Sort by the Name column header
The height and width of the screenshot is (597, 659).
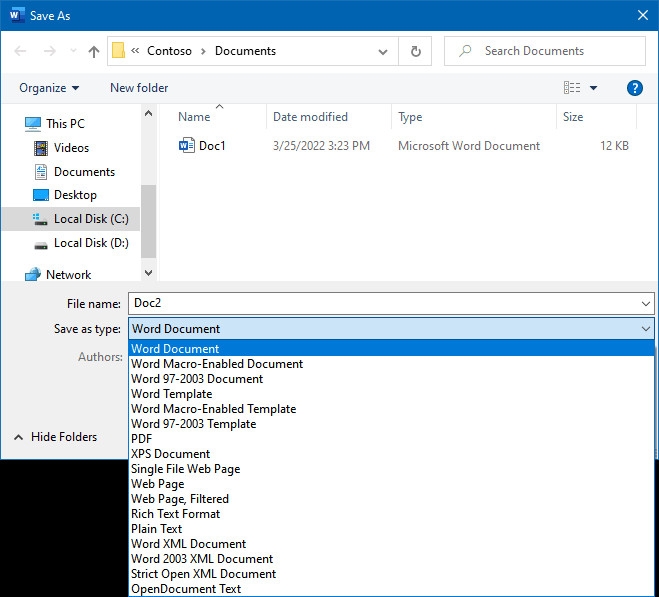[194, 117]
